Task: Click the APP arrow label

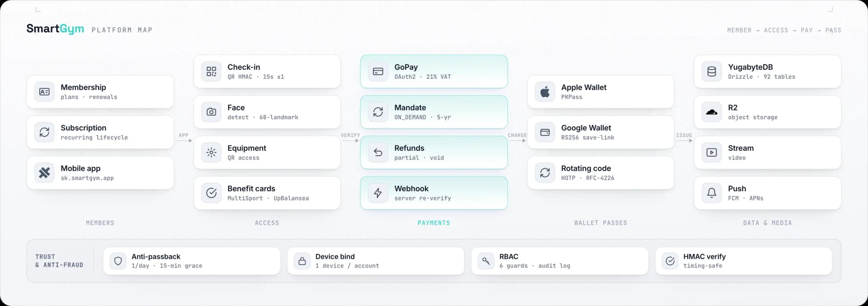Action: (x=184, y=135)
